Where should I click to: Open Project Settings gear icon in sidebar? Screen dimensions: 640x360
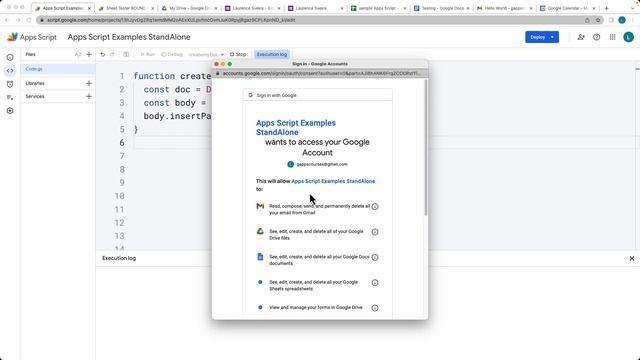tap(10, 111)
